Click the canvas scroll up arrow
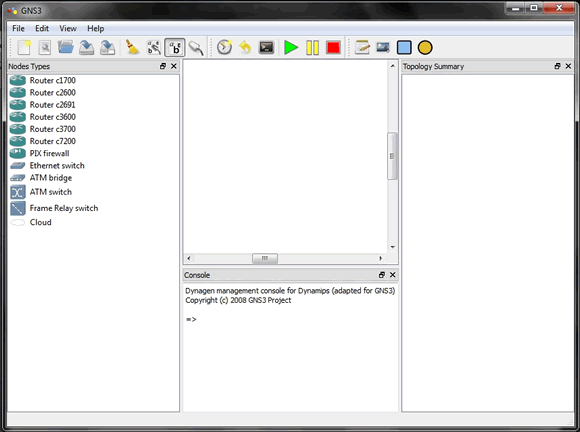The height and width of the screenshot is (432, 580). click(x=392, y=66)
